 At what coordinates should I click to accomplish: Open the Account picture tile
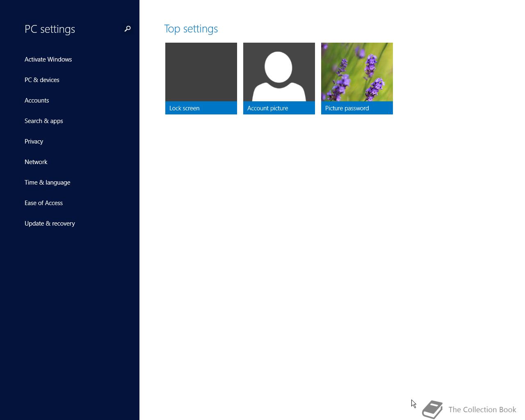[x=279, y=78]
